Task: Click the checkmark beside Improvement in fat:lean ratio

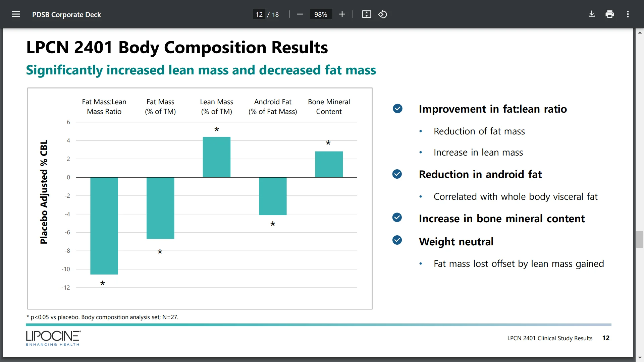Action: [397, 109]
